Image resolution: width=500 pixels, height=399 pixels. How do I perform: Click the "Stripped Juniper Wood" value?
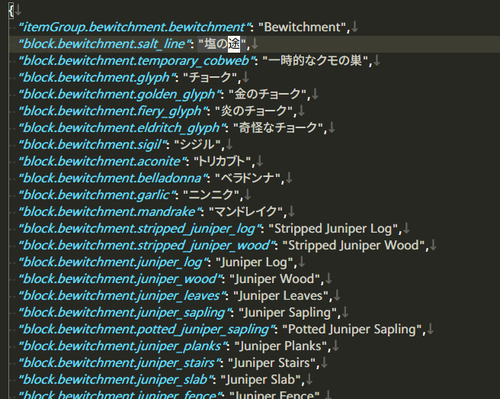click(353, 245)
